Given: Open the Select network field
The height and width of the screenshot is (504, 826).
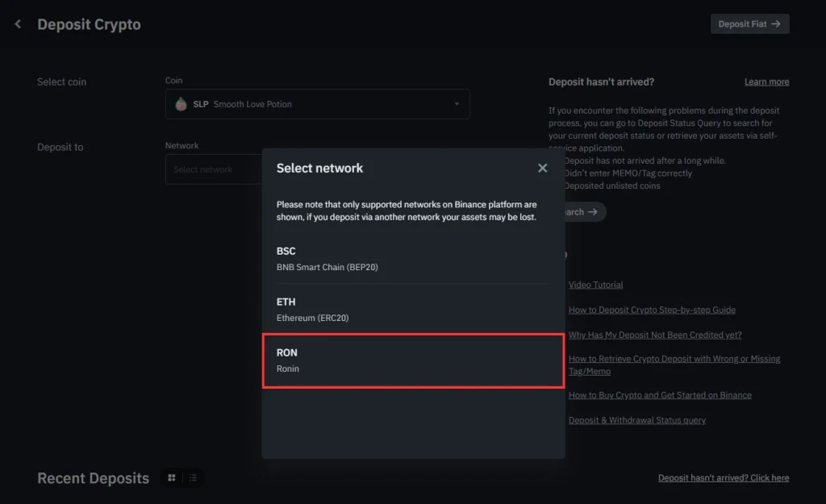Looking at the screenshot, I should (214, 169).
